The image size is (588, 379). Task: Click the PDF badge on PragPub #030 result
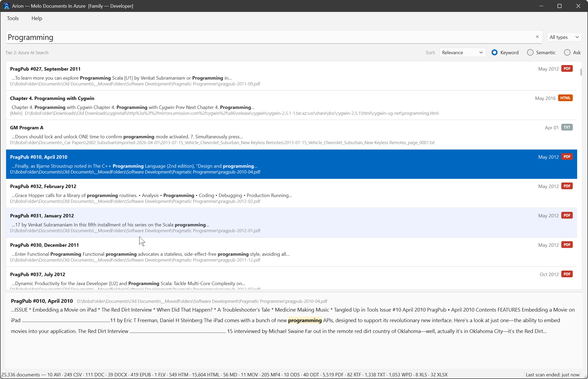(567, 245)
